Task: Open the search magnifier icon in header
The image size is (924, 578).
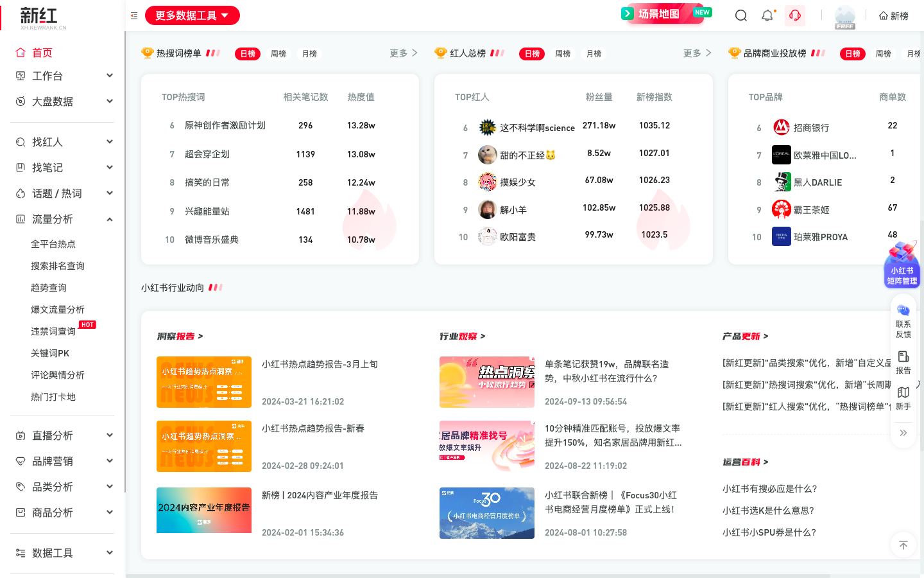Action: coord(741,15)
